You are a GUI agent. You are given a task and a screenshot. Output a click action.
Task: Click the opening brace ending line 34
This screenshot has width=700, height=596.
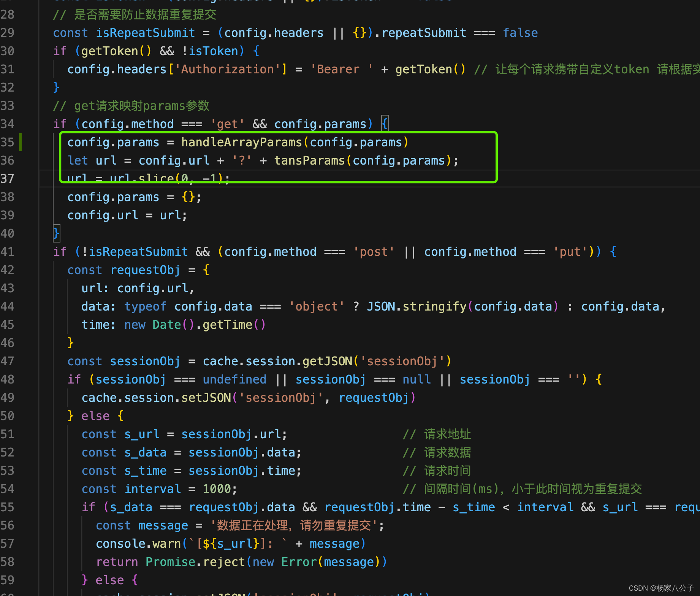[385, 124]
